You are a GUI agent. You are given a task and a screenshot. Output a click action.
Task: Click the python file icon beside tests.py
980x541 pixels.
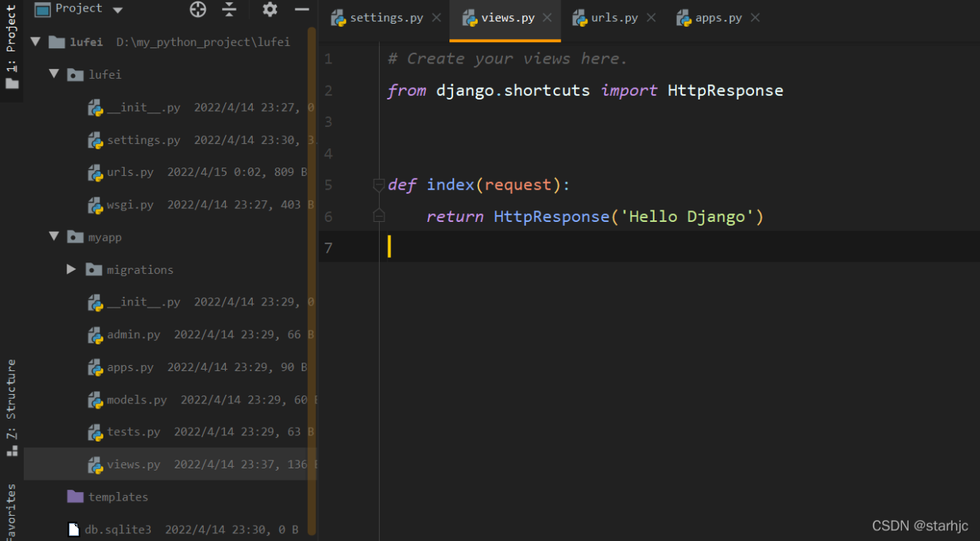coord(95,432)
